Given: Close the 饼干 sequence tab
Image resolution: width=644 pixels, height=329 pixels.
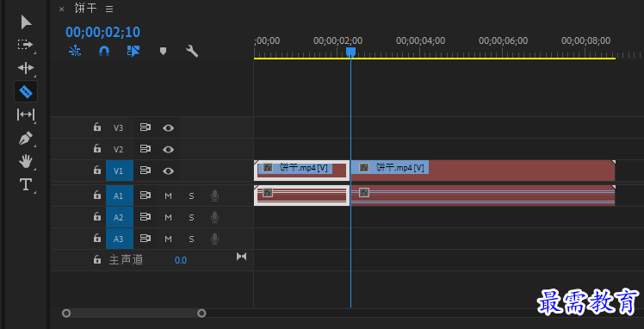Looking at the screenshot, I should [x=62, y=9].
